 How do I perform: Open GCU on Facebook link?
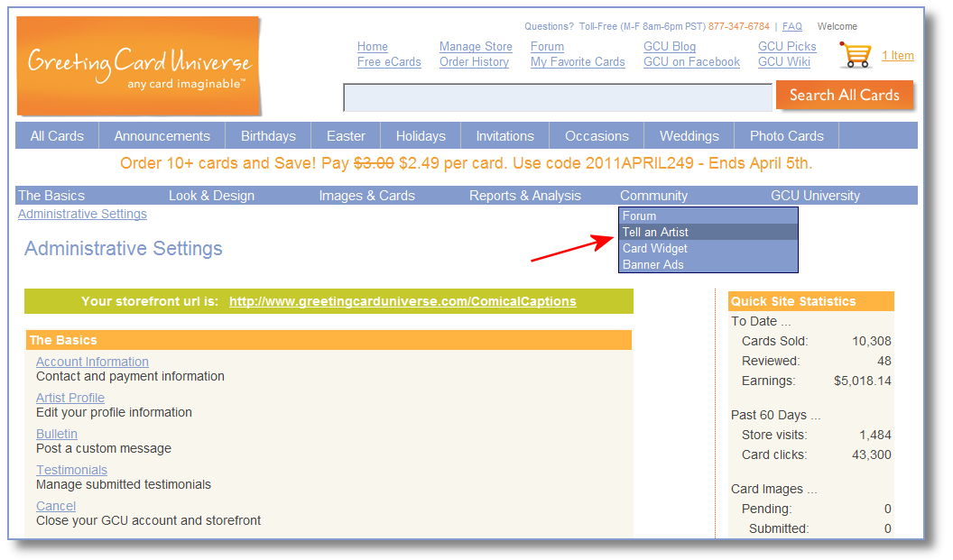tap(691, 62)
